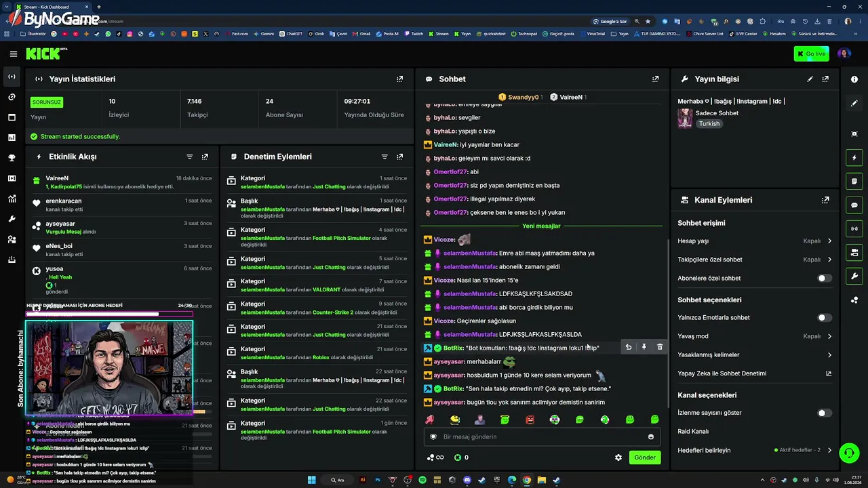Edit stream info with pencil in Yayın bilgisi
Viewport: 868px width, 488px height.
[x=810, y=79]
